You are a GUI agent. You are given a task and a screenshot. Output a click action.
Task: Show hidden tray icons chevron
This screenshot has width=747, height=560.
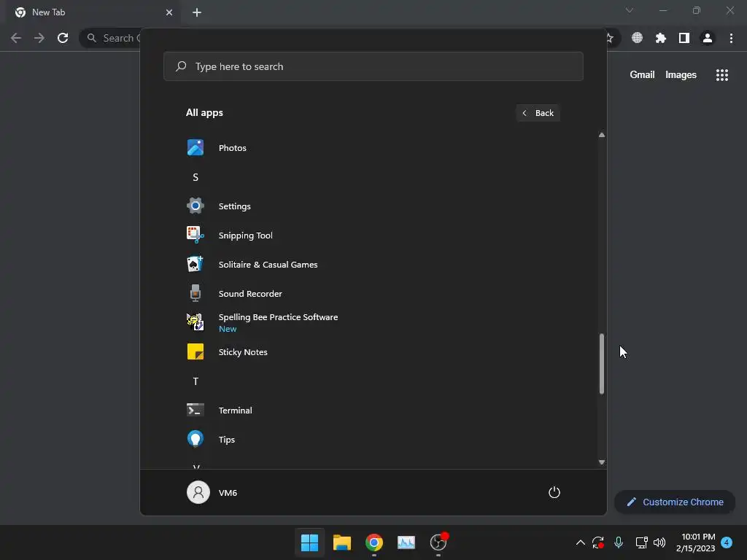[580, 542]
